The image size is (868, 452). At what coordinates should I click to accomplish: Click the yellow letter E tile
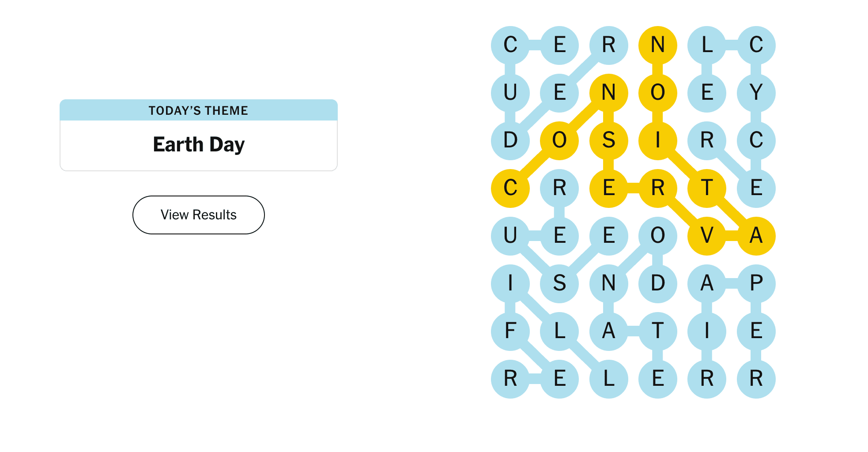608,188
